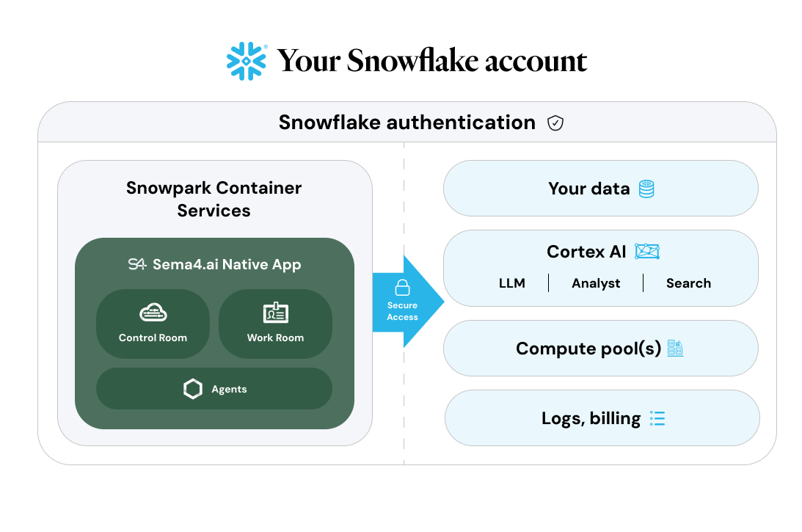Select the Control Room pill
This screenshot has height=532, width=802.
153,324
